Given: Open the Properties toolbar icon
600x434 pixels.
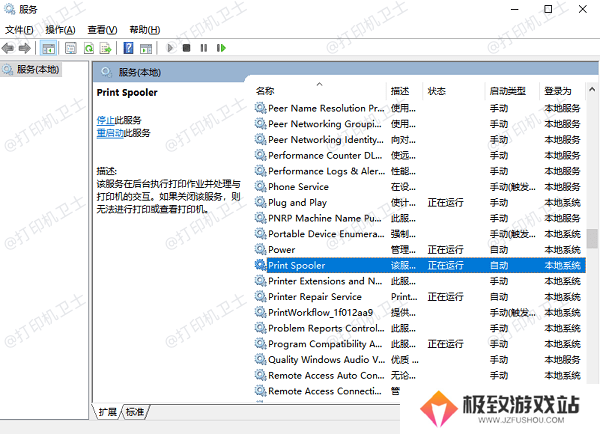Looking at the screenshot, I should pyautogui.click(x=70, y=48).
